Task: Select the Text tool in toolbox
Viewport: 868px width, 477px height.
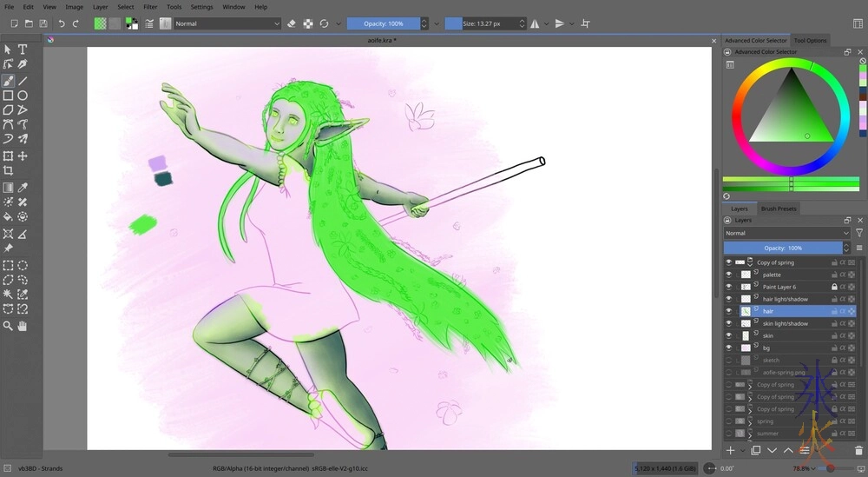Action: tap(23, 50)
